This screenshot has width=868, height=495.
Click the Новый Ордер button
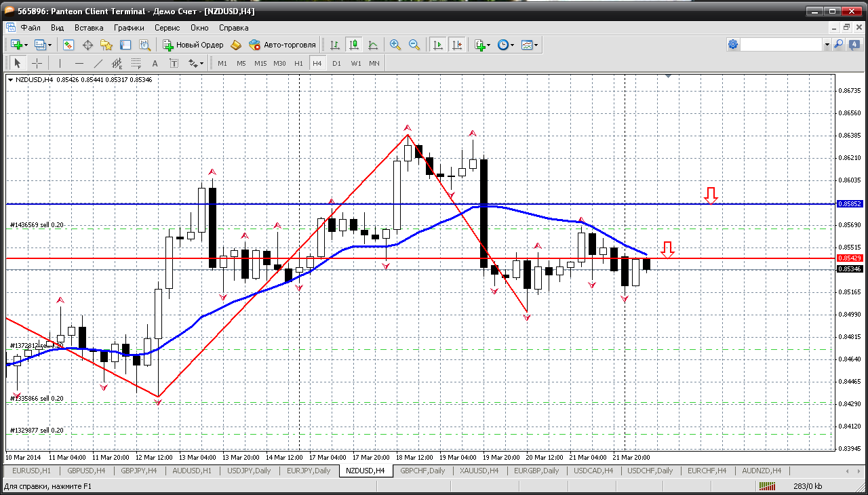[x=193, y=45]
